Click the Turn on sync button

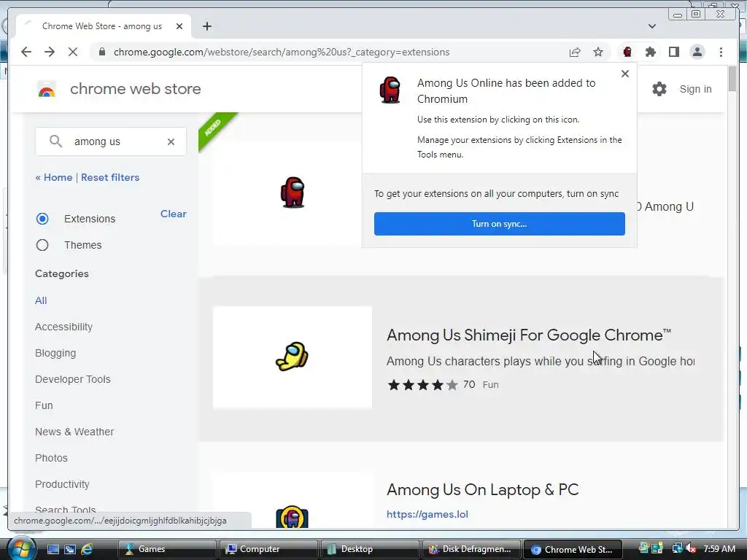[499, 224]
